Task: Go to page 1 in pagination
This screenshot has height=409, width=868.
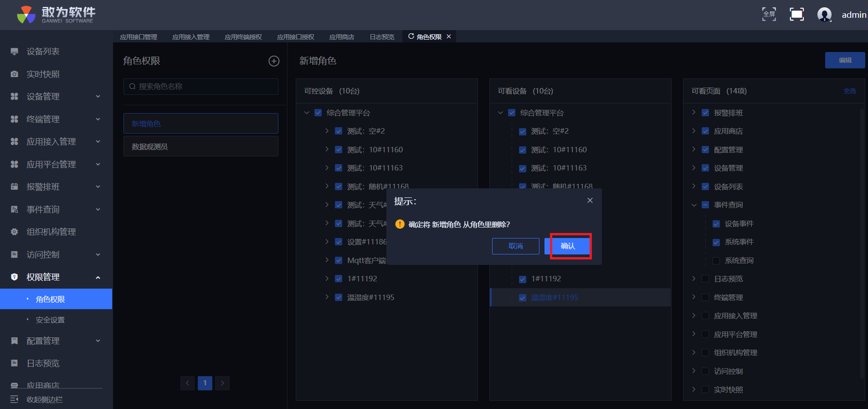Action: pos(205,383)
